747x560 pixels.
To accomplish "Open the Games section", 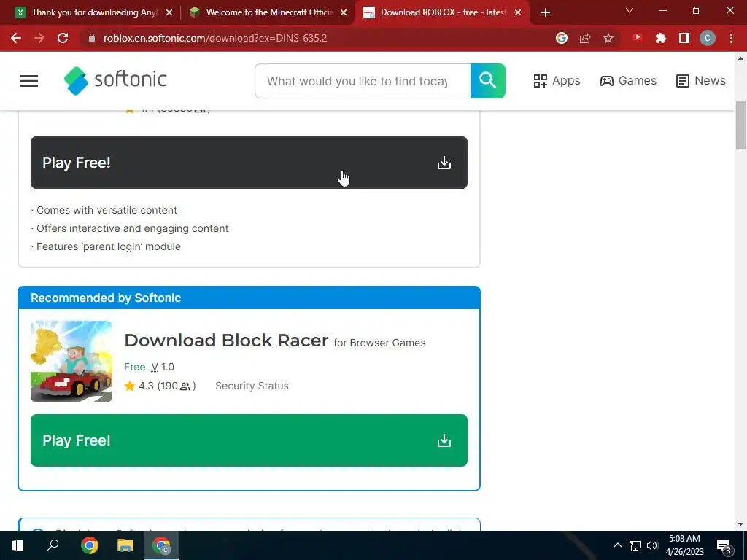I will click(628, 81).
